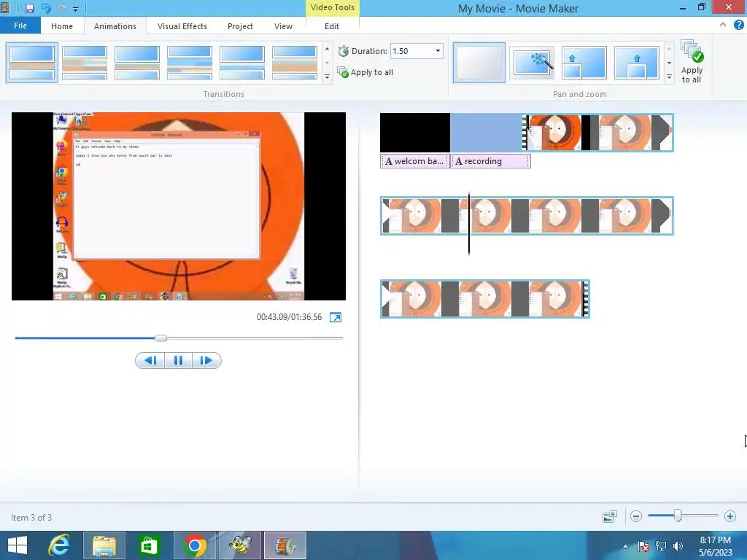The height and width of the screenshot is (560, 747).
Task: Select the fourth transition thumbnail in gallery
Action: pos(189,63)
